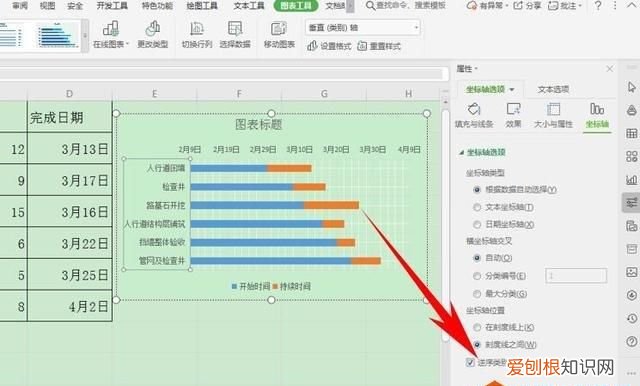The image size is (640, 386).
Task: Switch to the 审阅 ribbon tab
Action: 20,6
